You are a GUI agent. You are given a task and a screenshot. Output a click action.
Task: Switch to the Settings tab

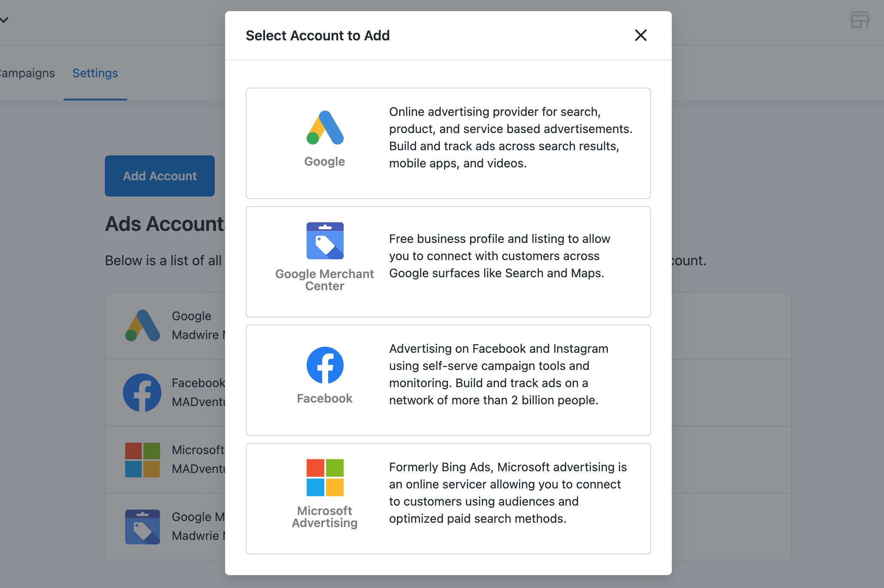[95, 73]
